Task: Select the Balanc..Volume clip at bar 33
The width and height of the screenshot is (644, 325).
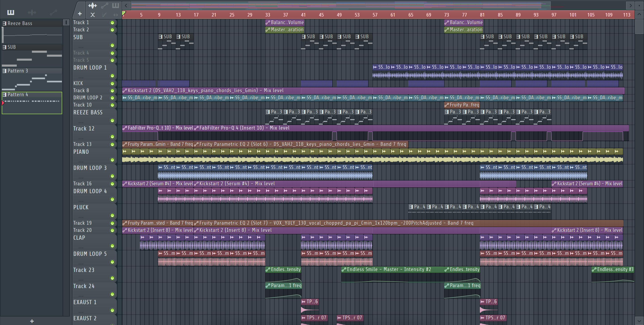Action: point(285,23)
